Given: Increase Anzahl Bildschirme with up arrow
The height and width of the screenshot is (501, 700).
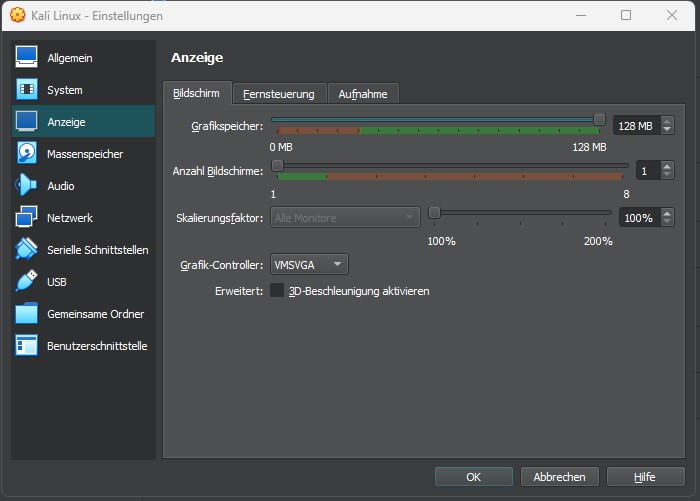Looking at the screenshot, I should (667, 167).
